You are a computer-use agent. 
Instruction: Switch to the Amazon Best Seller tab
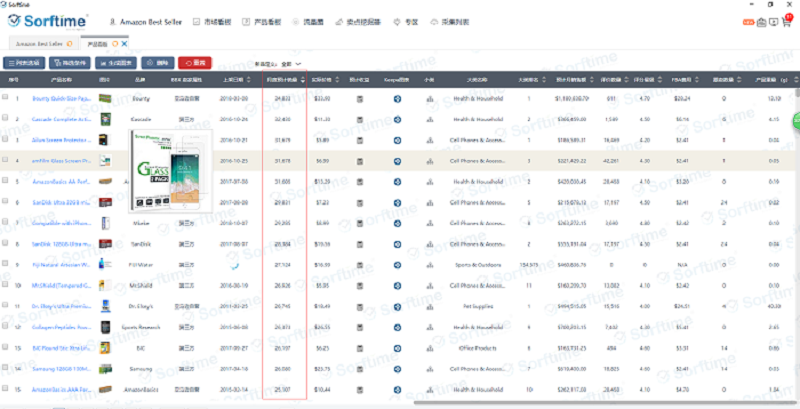pos(43,44)
